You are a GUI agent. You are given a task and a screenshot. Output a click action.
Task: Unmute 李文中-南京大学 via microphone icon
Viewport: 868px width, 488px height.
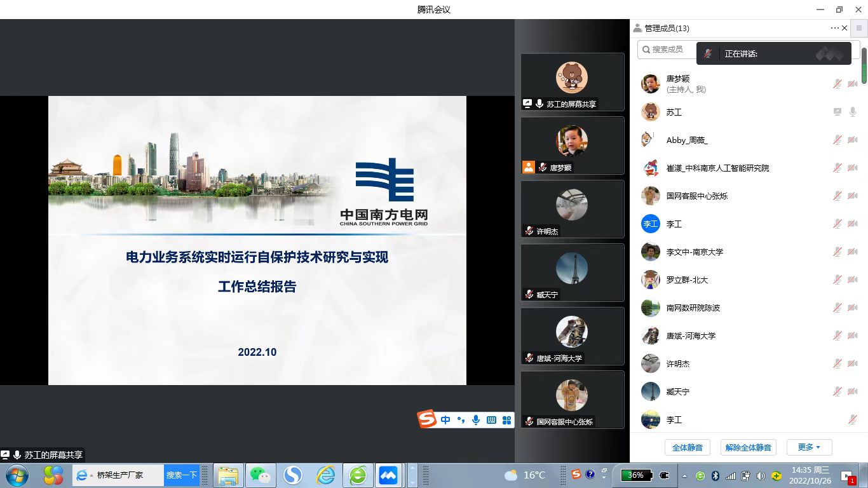click(837, 252)
